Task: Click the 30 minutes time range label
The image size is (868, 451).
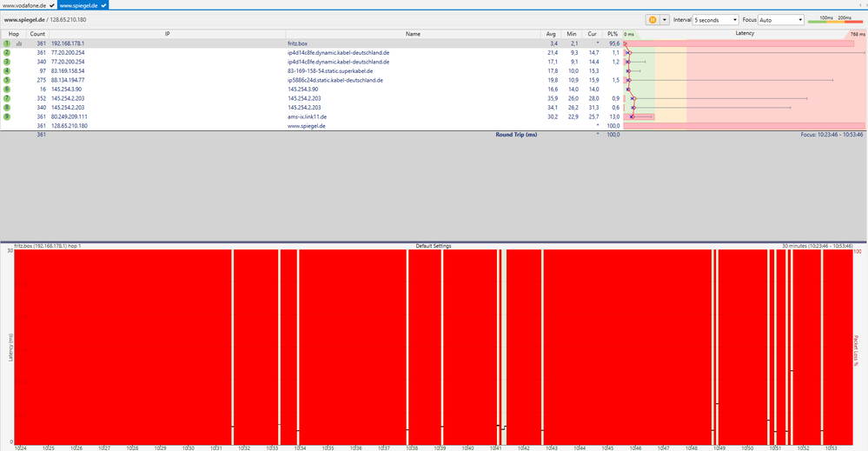Action: coord(817,246)
